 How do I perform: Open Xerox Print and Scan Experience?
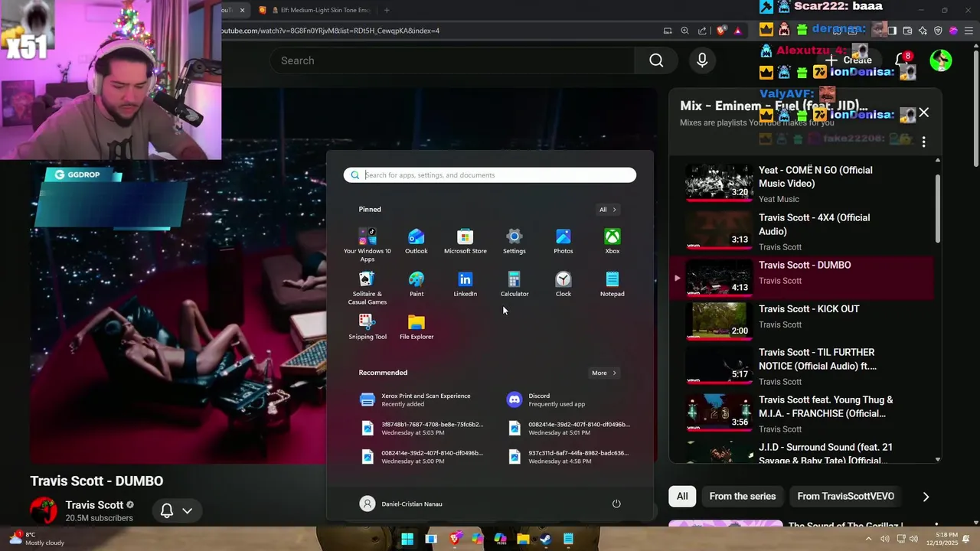point(417,399)
